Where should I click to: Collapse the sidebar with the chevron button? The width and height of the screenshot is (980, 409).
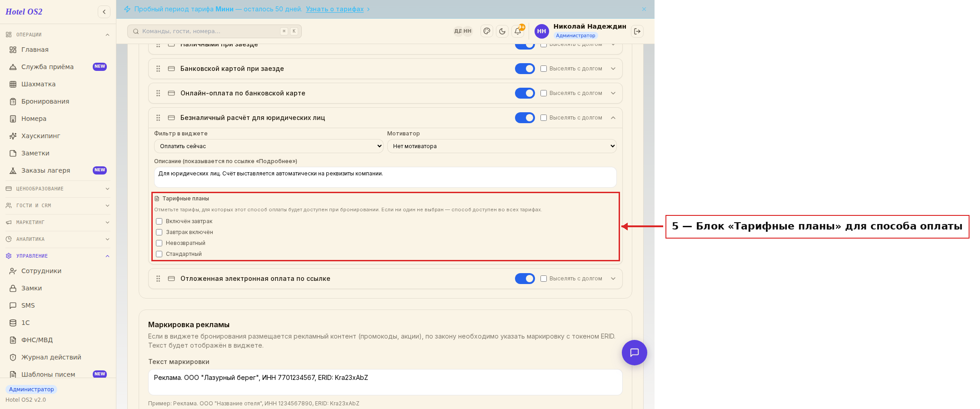coord(104,12)
